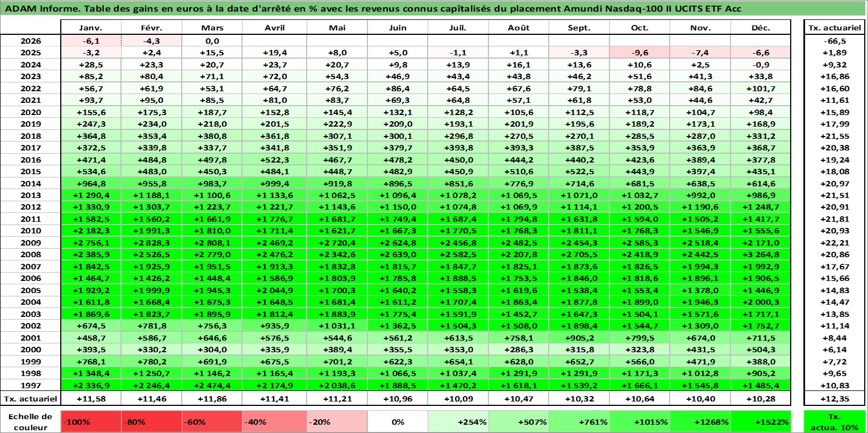Viewport: 868px width, 433px height.
Task: Select the Mars actuarial rate +11,86
Action: pos(212,399)
